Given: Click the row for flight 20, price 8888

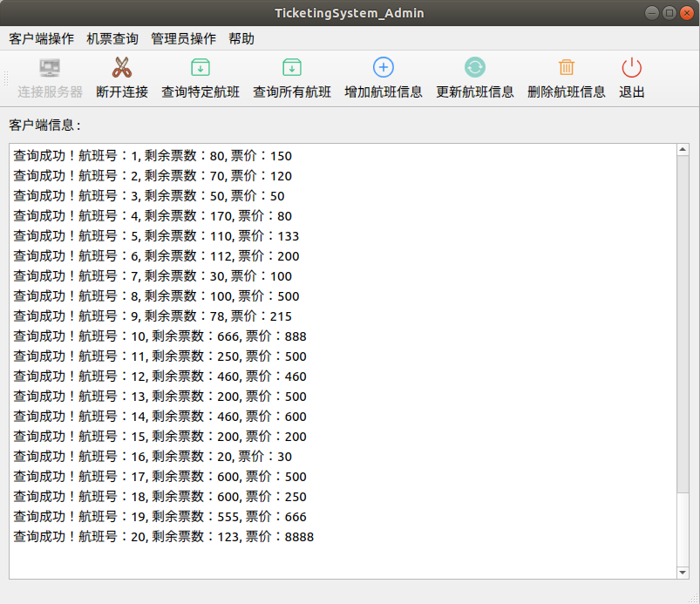Looking at the screenshot, I should (x=163, y=537).
